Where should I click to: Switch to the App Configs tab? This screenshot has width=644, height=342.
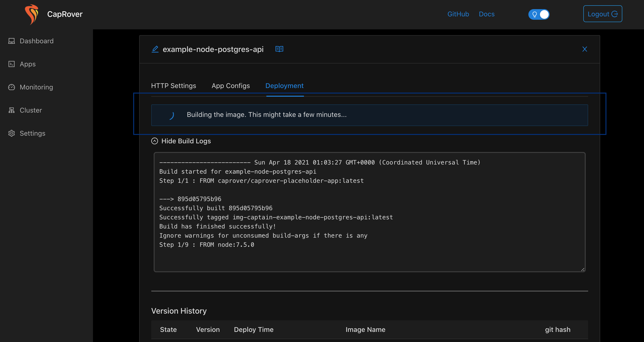click(230, 86)
